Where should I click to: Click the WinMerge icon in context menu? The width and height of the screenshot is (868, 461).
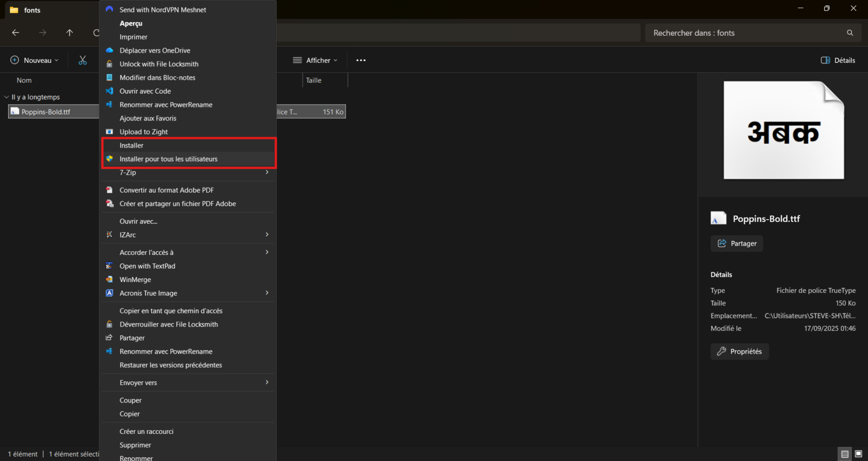click(110, 279)
